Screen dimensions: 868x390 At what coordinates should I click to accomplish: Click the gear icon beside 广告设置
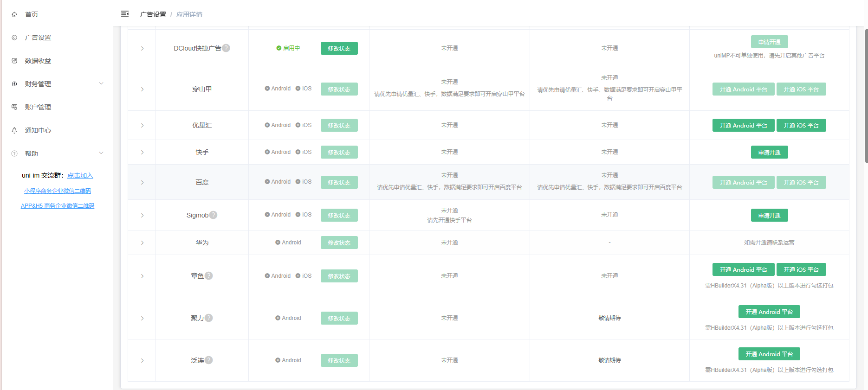(x=14, y=38)
